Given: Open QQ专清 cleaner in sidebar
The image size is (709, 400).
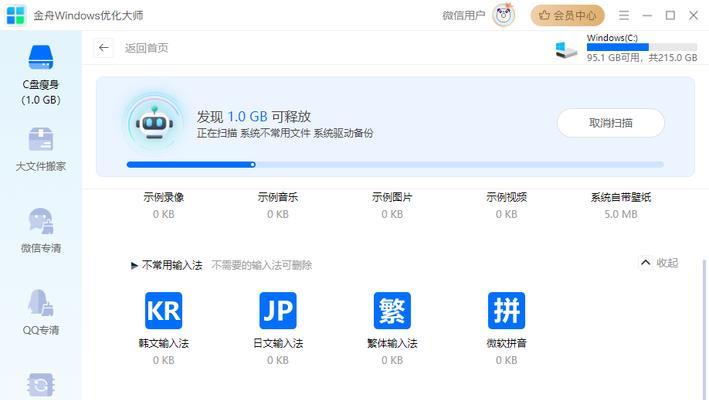Looking at the screenshot, I should point(41,313).
